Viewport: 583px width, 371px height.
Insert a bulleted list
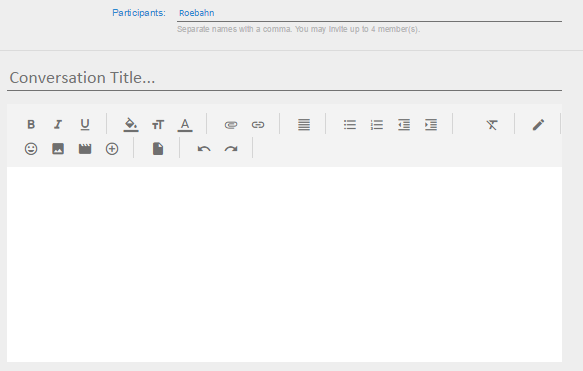click(350, 125)
